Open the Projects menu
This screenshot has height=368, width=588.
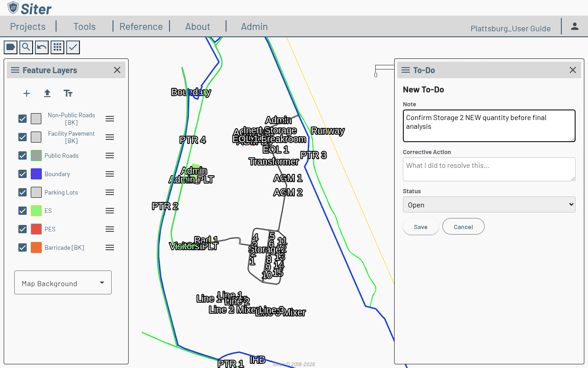tap(28, 27)
